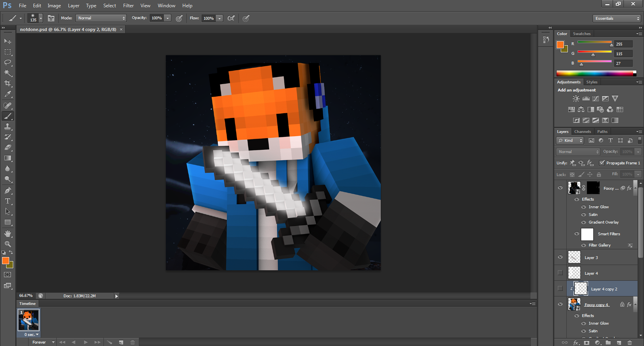Duplicate selected frame in Timeline
The image size is (644, 346).
tap(121, 342)
